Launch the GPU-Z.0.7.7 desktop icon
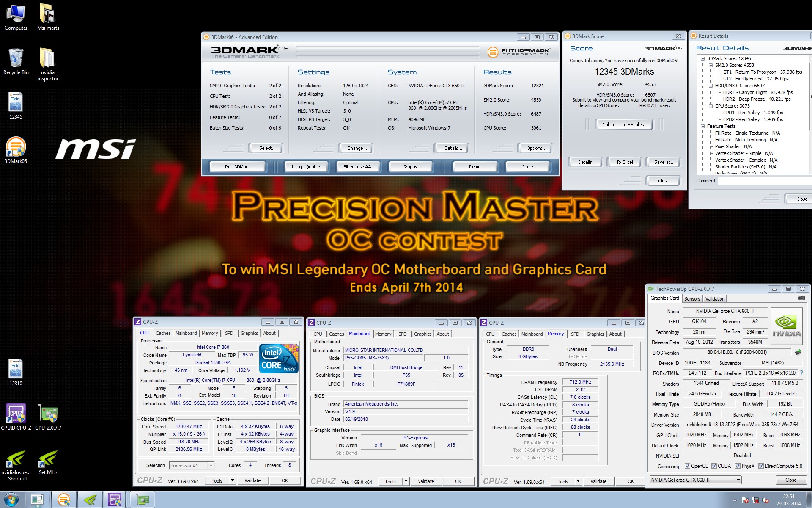Viewport: 812px width, 508px height. coord(48,417)
